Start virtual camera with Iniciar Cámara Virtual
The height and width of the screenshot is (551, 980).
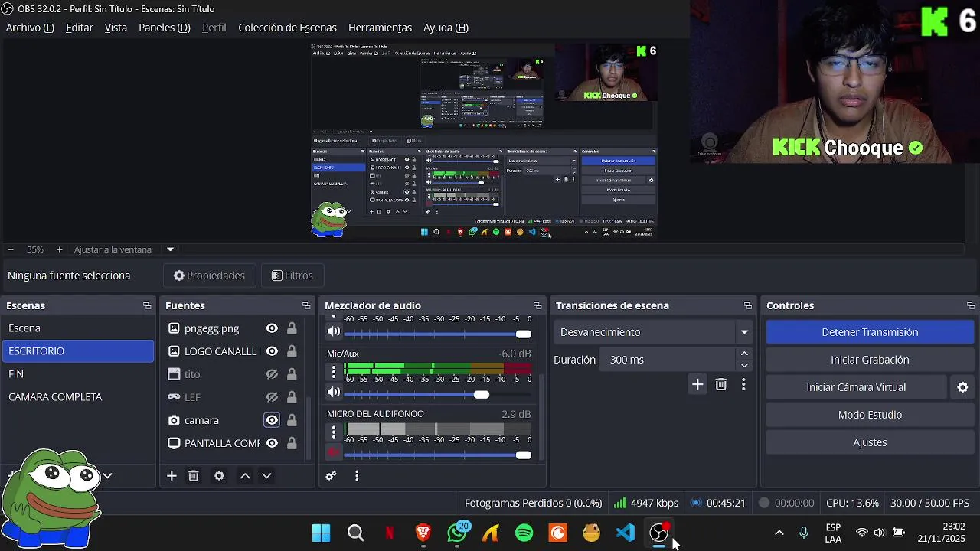point(856,387)
